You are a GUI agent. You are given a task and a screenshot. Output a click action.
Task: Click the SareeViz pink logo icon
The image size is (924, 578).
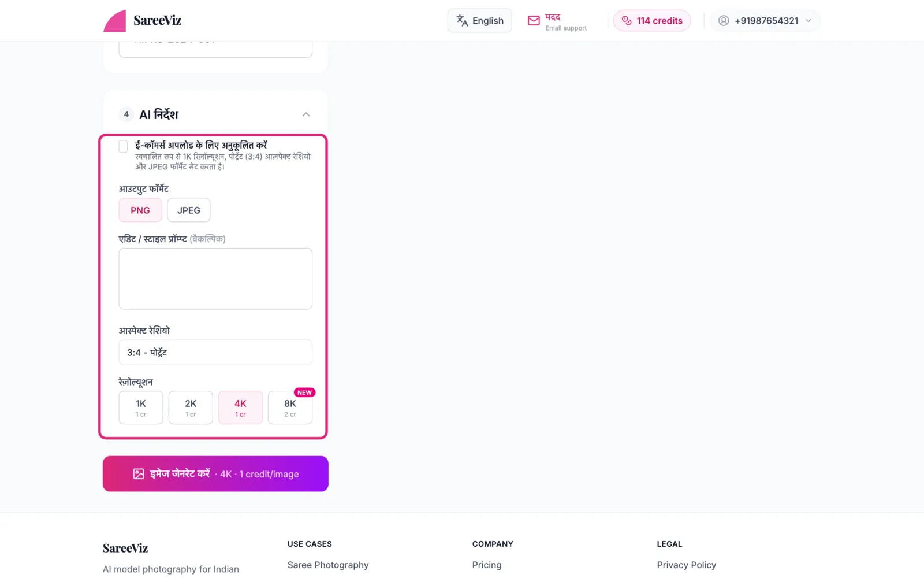(x=114, y=21)
